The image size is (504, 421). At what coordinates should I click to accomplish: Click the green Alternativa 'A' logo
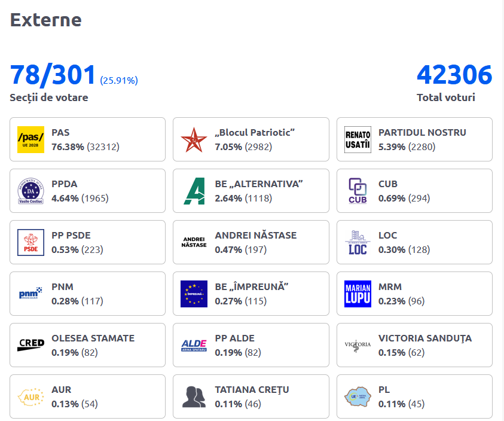194,191
